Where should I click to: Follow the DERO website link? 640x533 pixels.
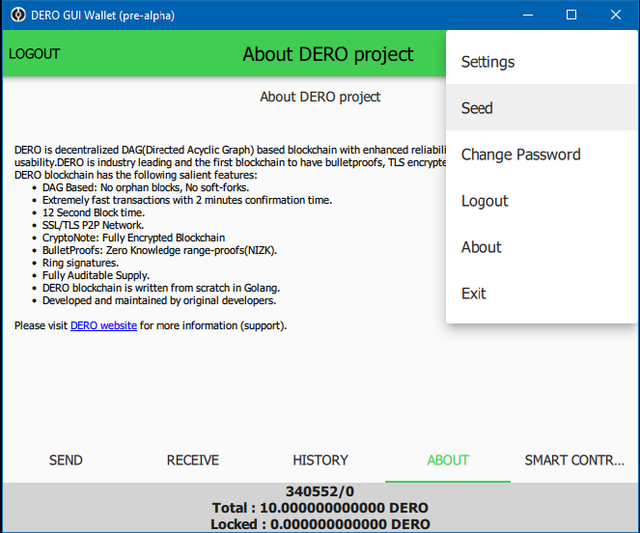[x=103, y=325]
